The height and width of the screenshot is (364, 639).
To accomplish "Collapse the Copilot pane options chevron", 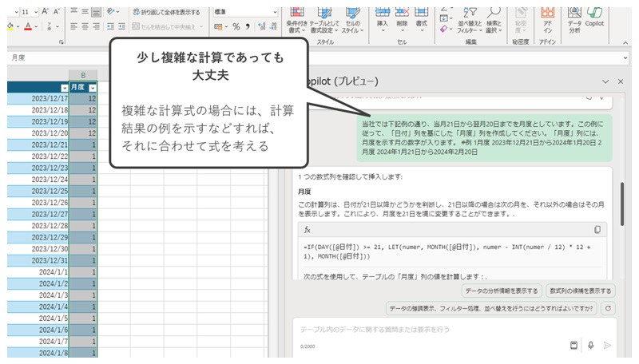I will 605,82.
